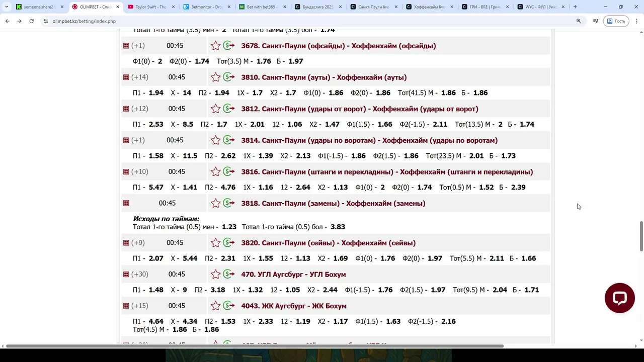Star event 3820 saves as favorite
Screen dimensions: 644x362
(x=216, y=243)
